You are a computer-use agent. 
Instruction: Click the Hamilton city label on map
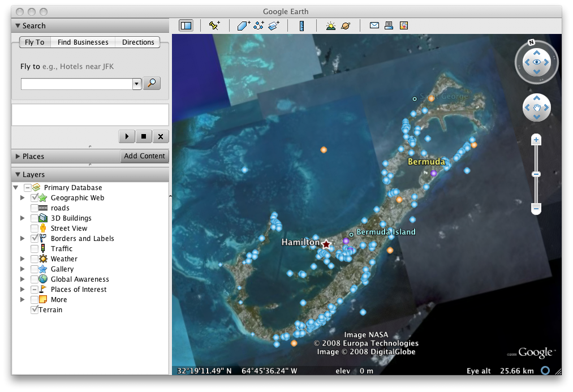(300, 242)
